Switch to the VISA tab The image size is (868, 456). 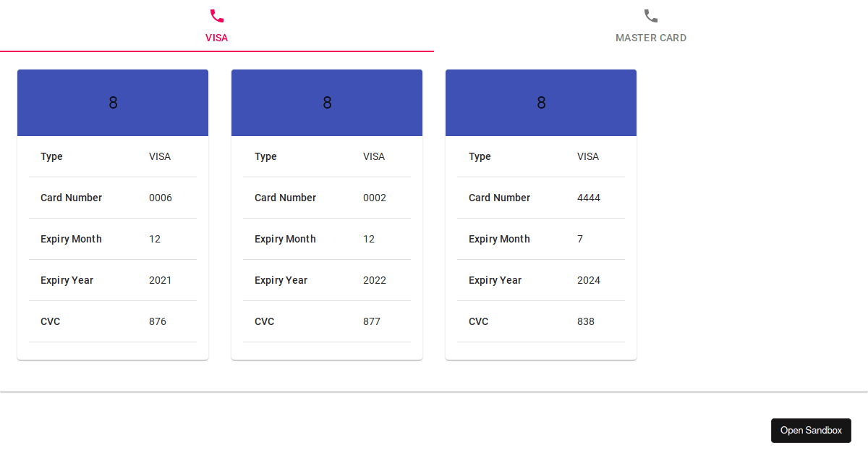click(x=217, y=26)
